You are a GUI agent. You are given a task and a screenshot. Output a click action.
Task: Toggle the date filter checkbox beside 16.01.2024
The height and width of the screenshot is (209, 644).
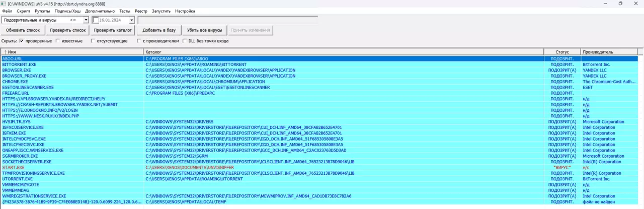click(x=96, y=20)
